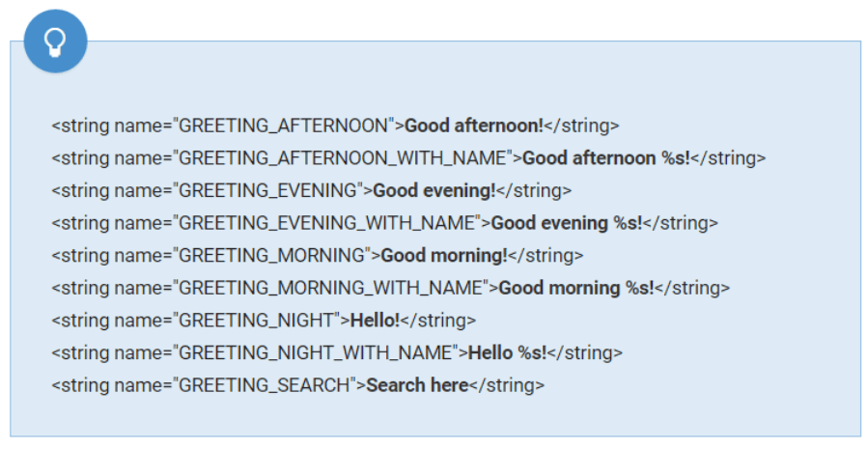Click the lightbulb tip icon
The width and height of the screenshot is (868, 449).
[x=56, y=42]
